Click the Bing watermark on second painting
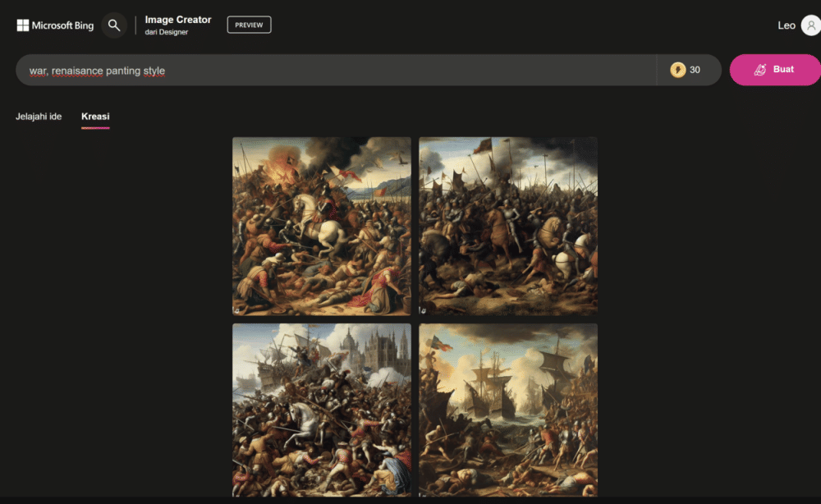Screen dimensions: 821x504 tap(424, 310)
